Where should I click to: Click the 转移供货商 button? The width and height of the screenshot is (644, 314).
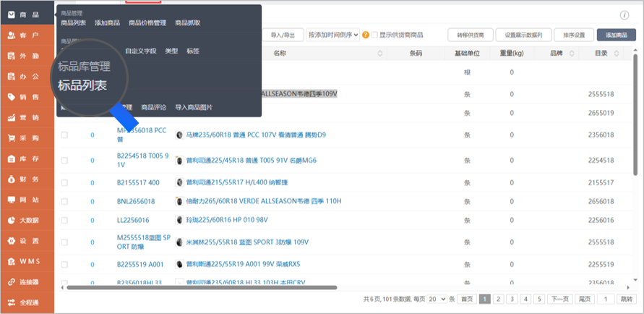tap(470, 35)
